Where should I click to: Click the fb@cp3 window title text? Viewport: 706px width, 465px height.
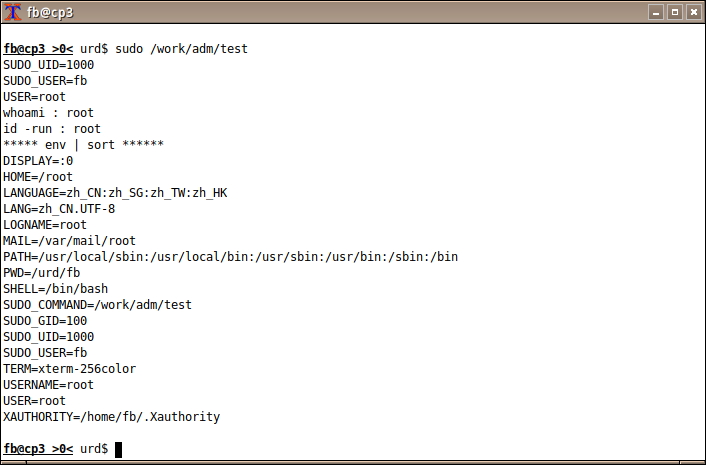coord(50,13)
